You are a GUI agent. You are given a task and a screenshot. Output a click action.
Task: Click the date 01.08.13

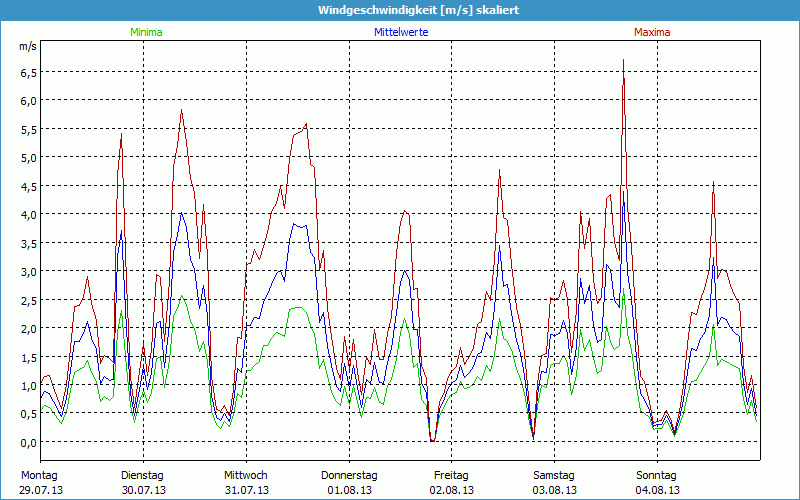349,490
